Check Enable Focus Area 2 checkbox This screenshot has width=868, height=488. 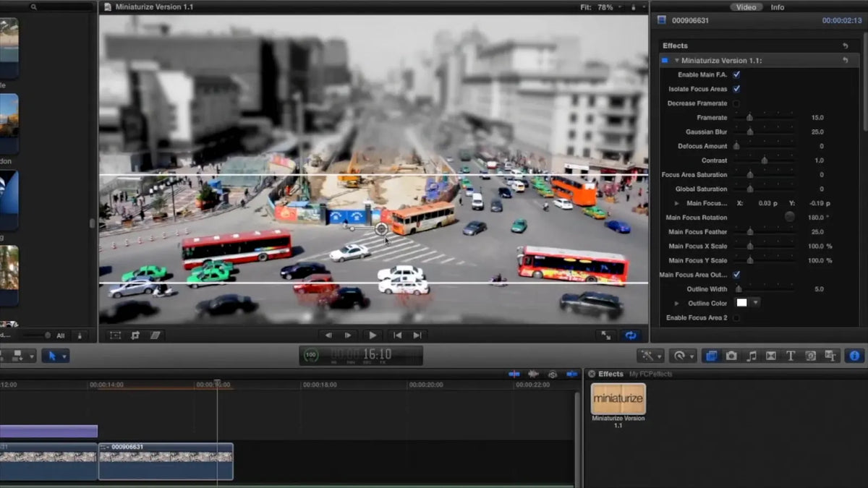736,317
